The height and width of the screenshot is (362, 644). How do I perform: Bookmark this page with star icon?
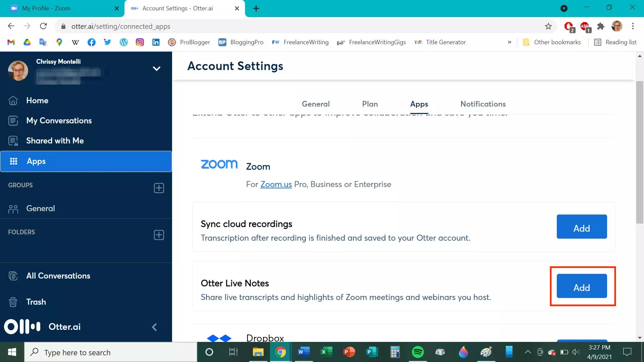click(548, 26)
